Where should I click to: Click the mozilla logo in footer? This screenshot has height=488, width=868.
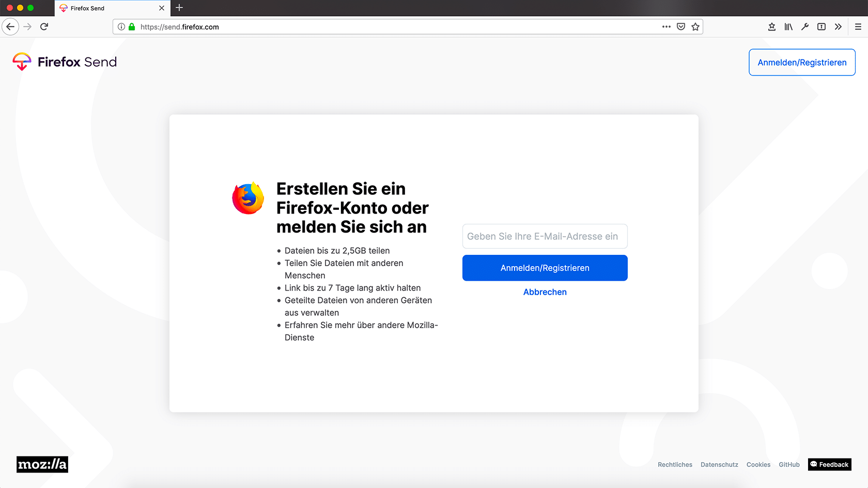click(42, 464)
